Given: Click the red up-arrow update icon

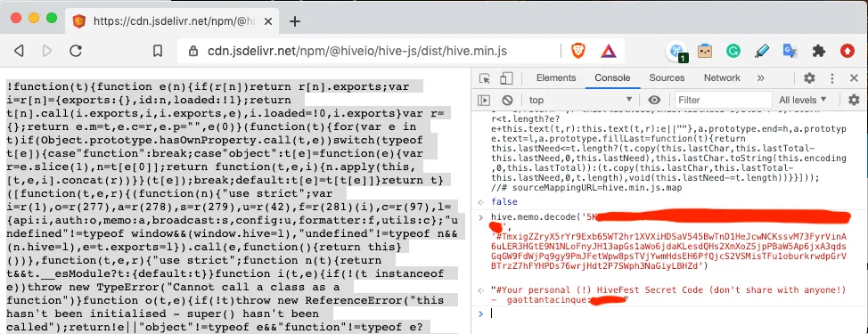Looking at the screenshot, I should [x=848, y=51].
